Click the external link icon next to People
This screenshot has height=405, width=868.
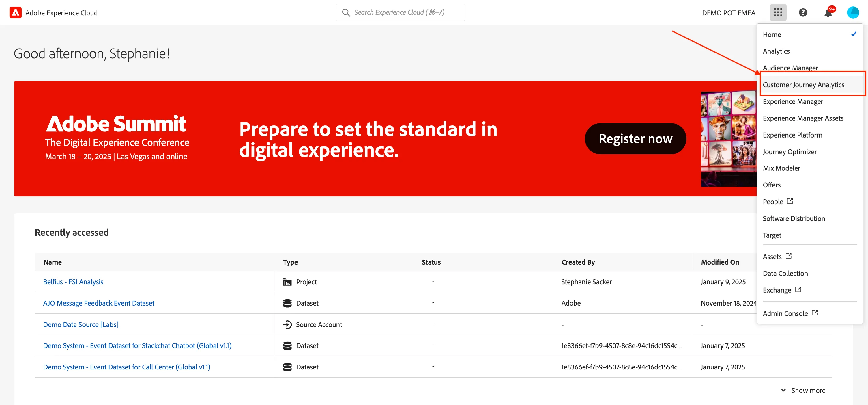[790, 201]
